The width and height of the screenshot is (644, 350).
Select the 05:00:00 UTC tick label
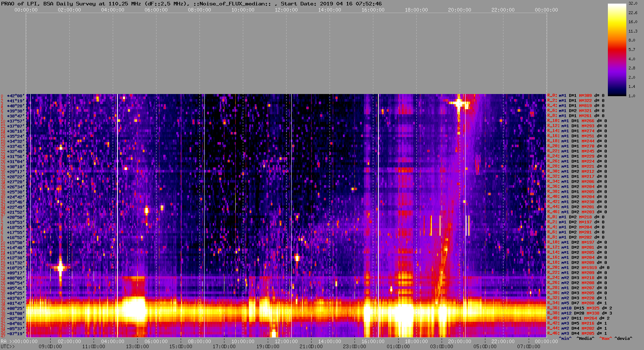[485, 347]
